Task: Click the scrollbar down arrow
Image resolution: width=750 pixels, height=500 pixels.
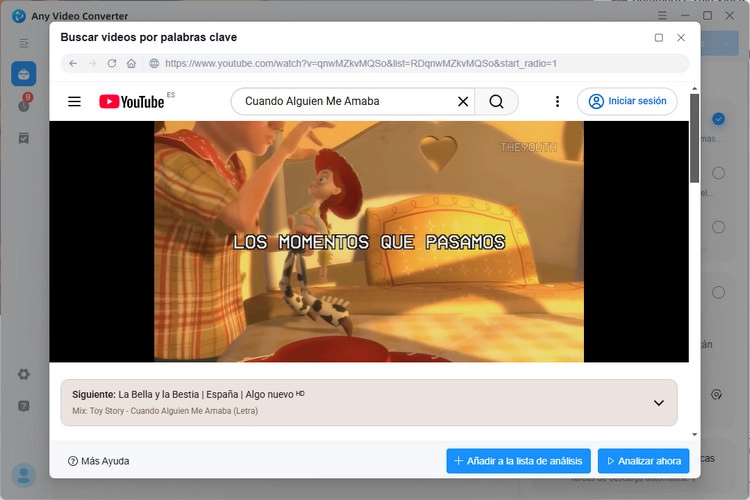Action: (695, 434)
